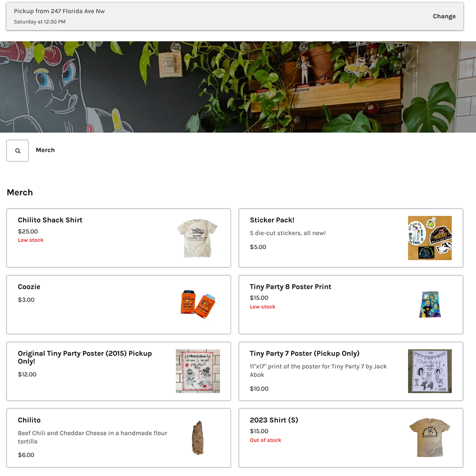Open the Tiny Party 8 Poster Print title
This screenshot has height=476, width=476.
coord(290,287)
